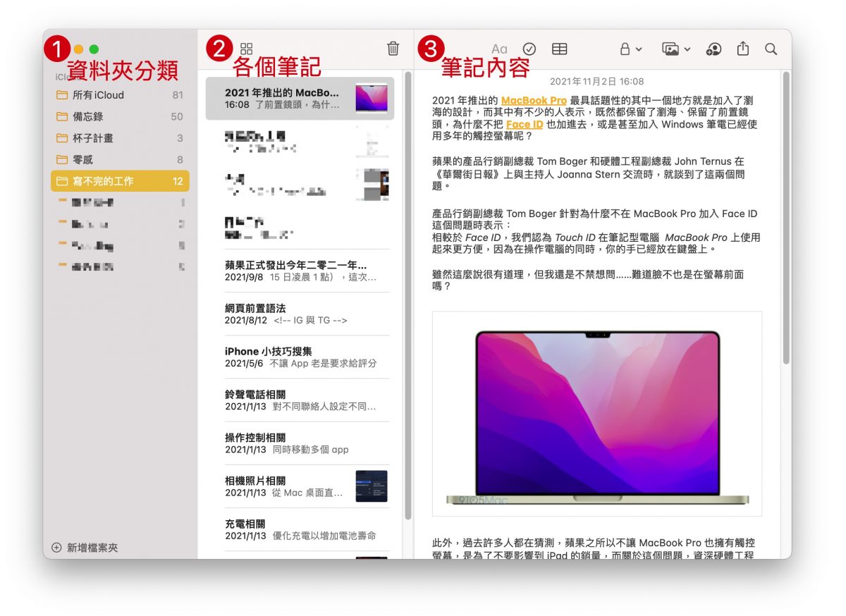Click preview text 不讓 App 老是要求給評分

click(x=324, y=363)
